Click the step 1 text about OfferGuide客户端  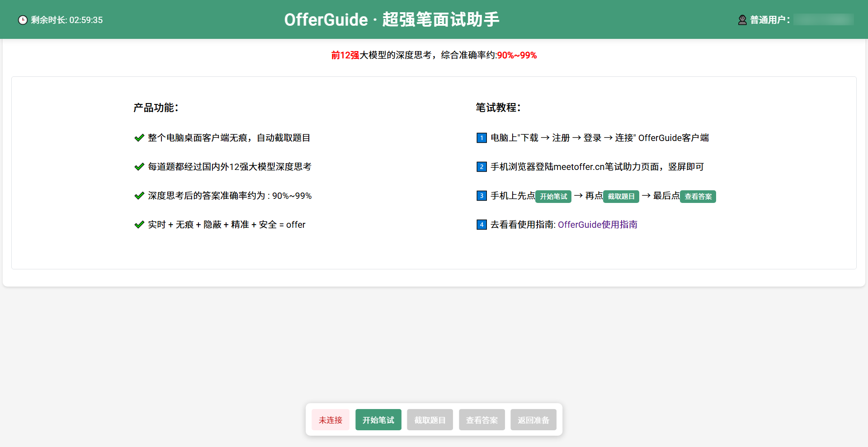coord(600,138)
